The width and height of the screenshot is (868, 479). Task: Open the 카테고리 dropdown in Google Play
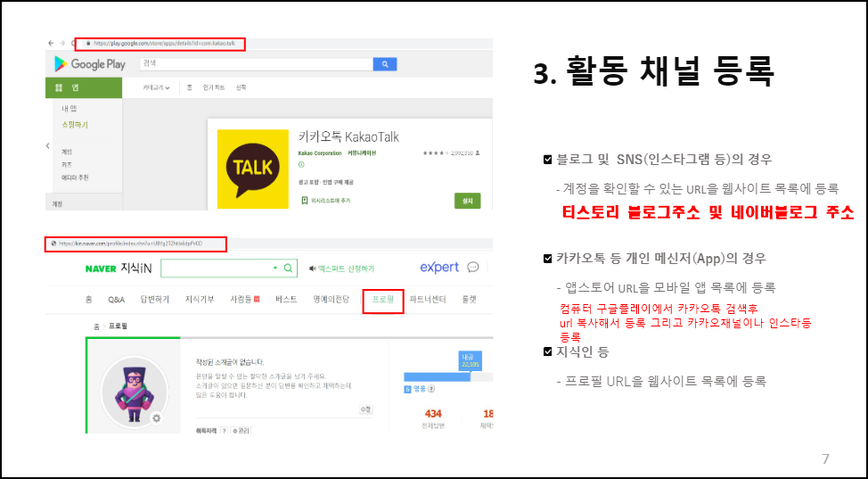[156, 87]
